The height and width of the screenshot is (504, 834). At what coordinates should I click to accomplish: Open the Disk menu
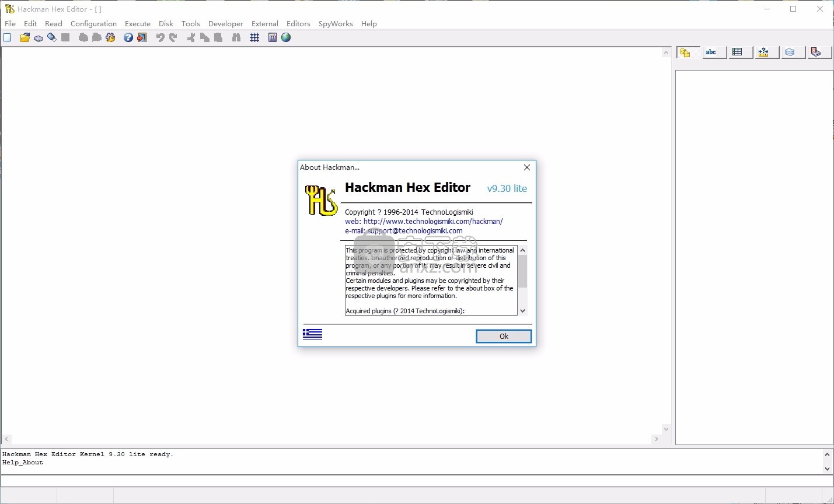click(x=166, y=23)
